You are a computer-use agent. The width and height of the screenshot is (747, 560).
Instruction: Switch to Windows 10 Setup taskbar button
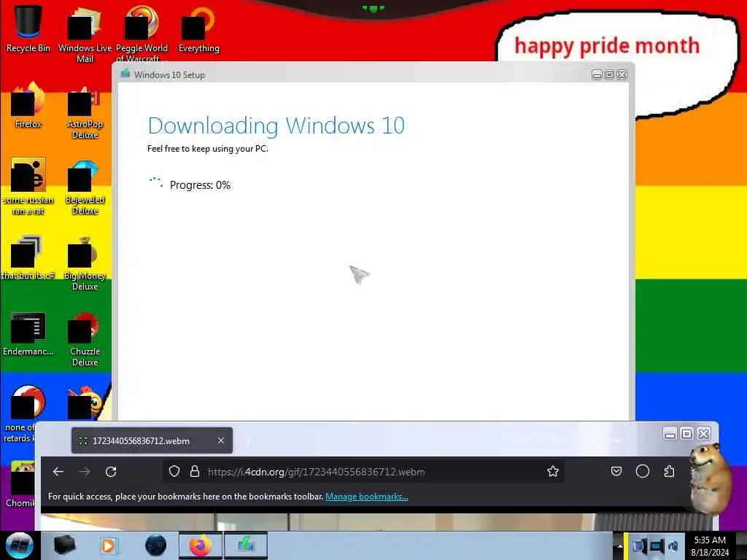click(x=246, y=545)
